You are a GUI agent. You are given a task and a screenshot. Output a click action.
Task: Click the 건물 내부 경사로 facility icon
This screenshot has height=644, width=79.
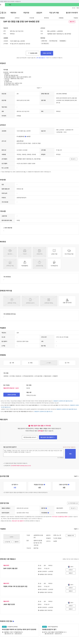(x=67, y=301)
